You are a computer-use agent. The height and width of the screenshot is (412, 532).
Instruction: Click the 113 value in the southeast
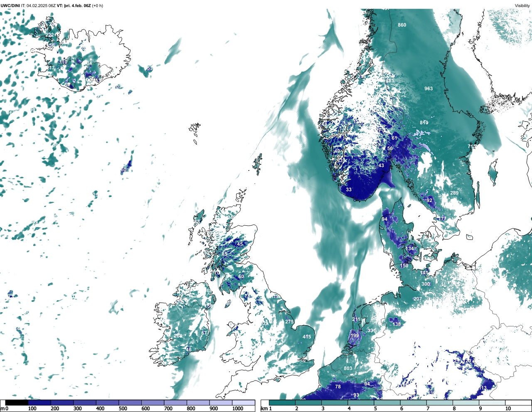tap(482, 388)
